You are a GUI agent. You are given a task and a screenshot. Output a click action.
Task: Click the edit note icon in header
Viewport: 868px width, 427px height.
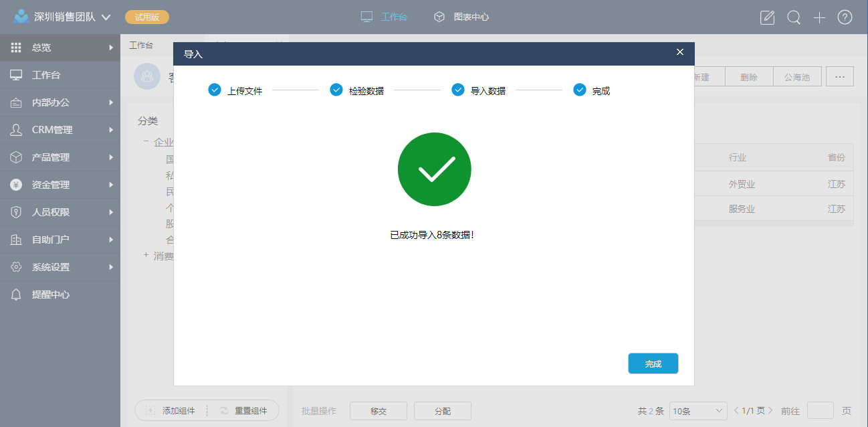pos(767,17)
